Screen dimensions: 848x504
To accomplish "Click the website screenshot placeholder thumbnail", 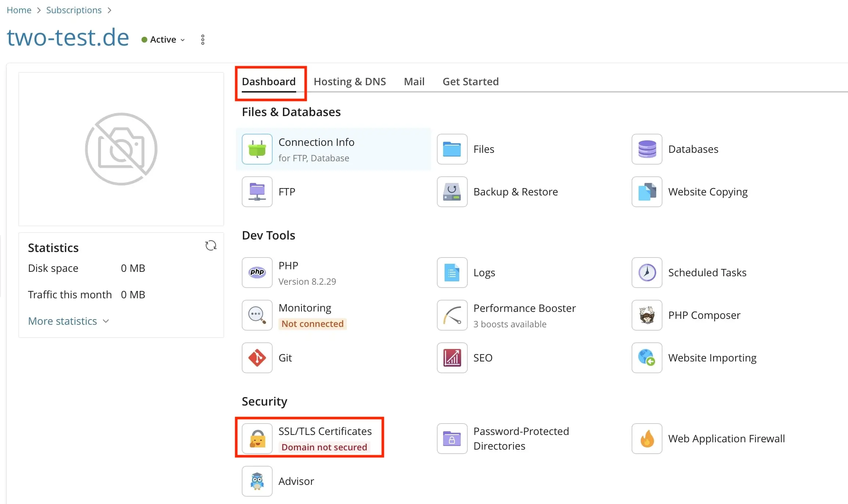I will (x=121, y=149).
